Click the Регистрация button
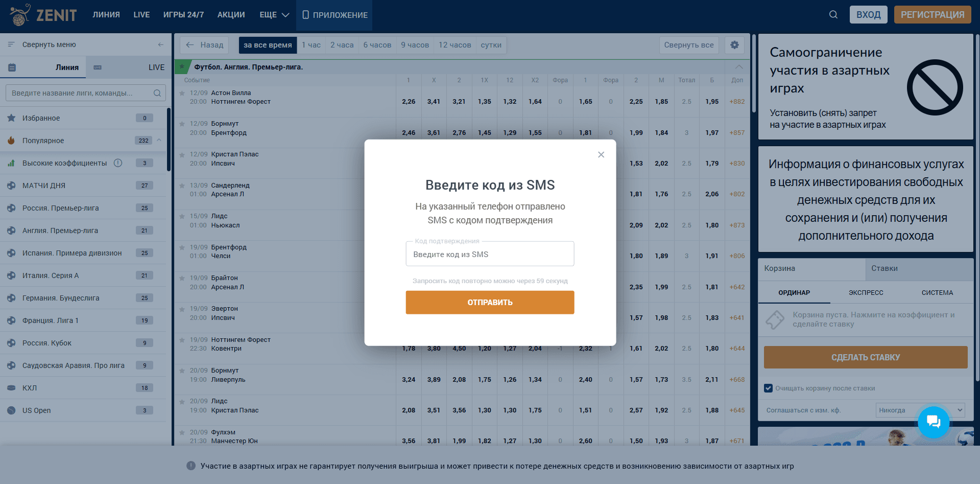 coord(933,15)
